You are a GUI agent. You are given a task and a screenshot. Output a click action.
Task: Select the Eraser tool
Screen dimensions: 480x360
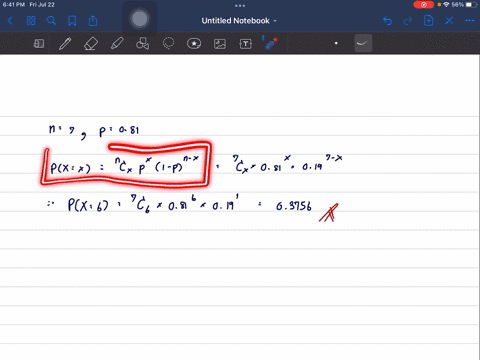click(x=91, y=43)
